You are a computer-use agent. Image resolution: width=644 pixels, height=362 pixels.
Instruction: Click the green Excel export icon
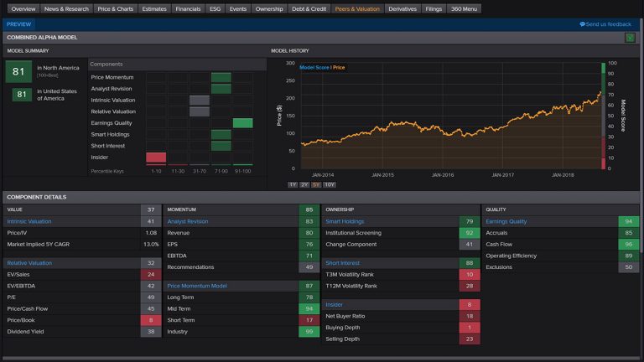tap(630, 38)
